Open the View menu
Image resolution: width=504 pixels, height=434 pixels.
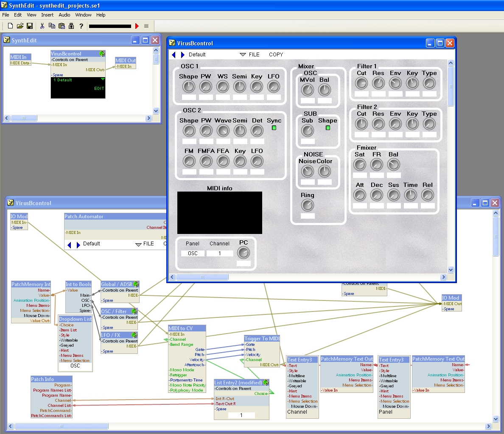click(31, 15)
